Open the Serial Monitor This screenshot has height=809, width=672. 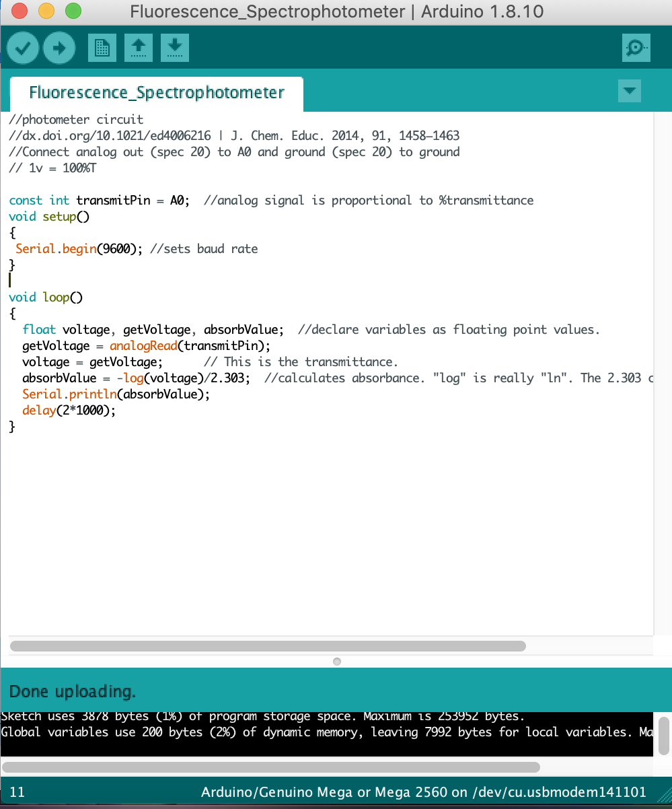click(636, 48)
